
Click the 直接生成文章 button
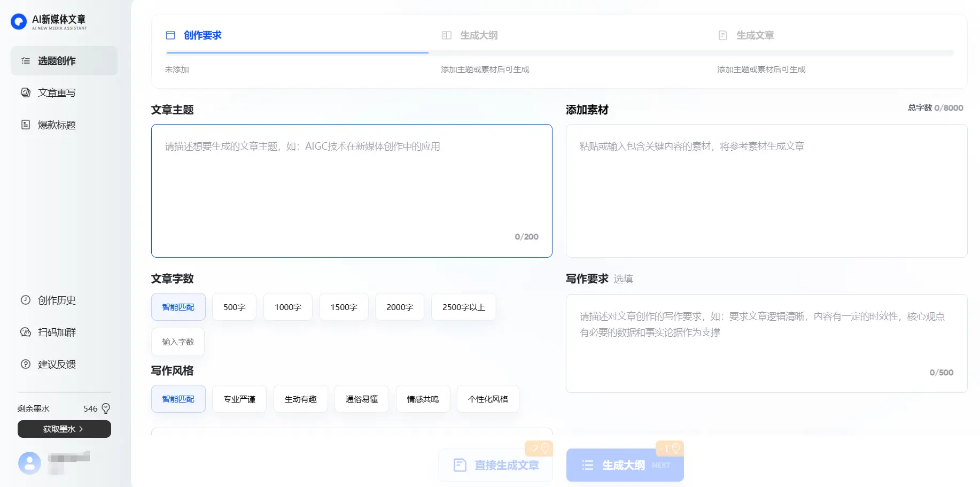[495, 465]
